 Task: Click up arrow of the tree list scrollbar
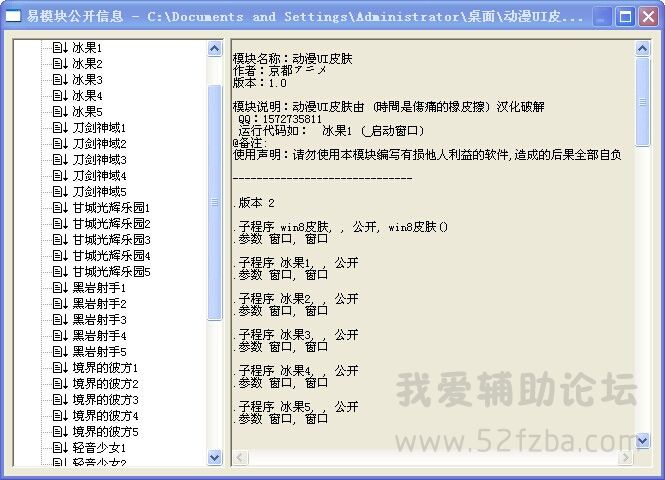(x=215, y=49)
